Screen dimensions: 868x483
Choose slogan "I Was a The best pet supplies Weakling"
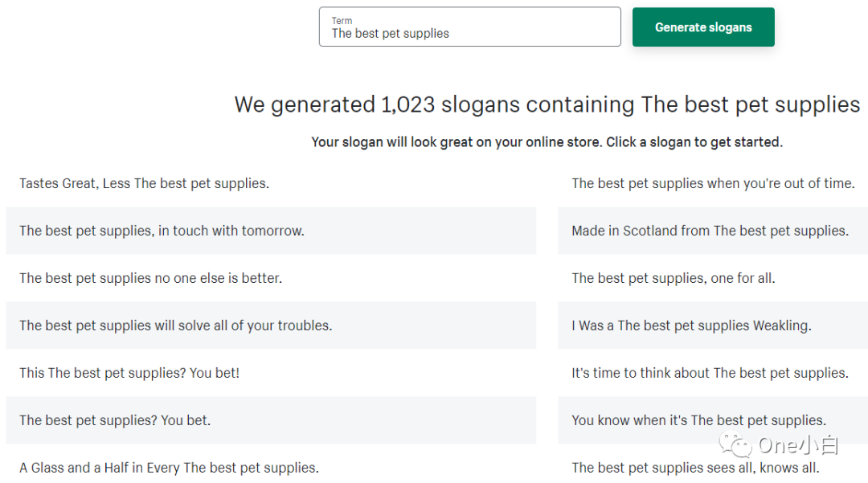[691, 325]
